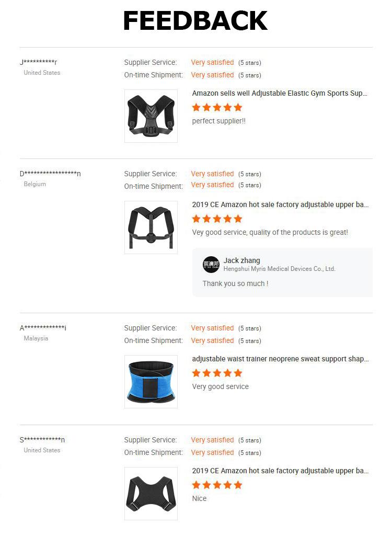Open the "adjustable waist trainer neoprene" product link
Screen dimensions: 392x536
(280, 359)
